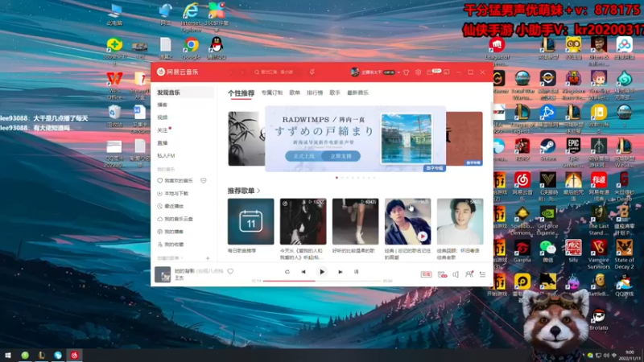Screen dimensions: 644x362
Task: Open the Steam desktop shortcut
Action: pos(547,150)
